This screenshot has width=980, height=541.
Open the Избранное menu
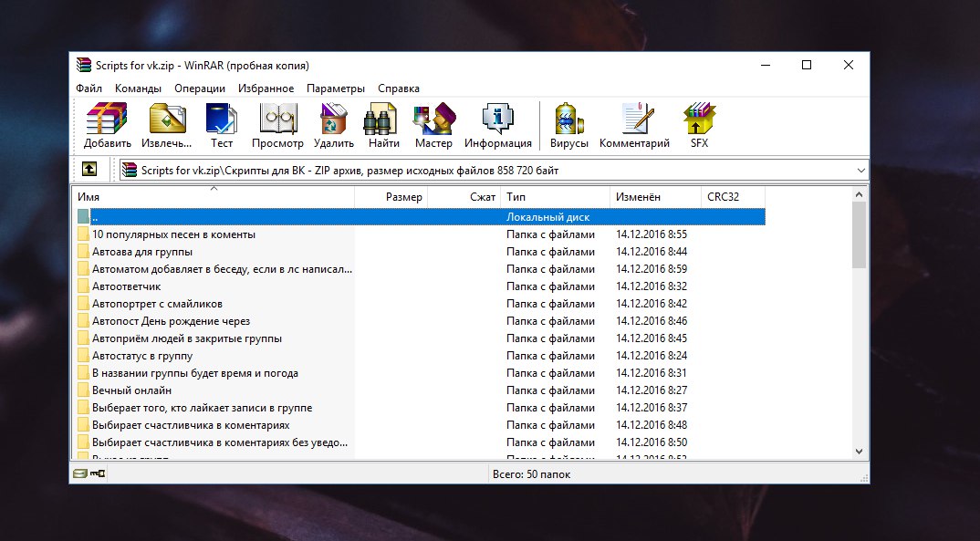pyautogui.click(x=266, y=88)
